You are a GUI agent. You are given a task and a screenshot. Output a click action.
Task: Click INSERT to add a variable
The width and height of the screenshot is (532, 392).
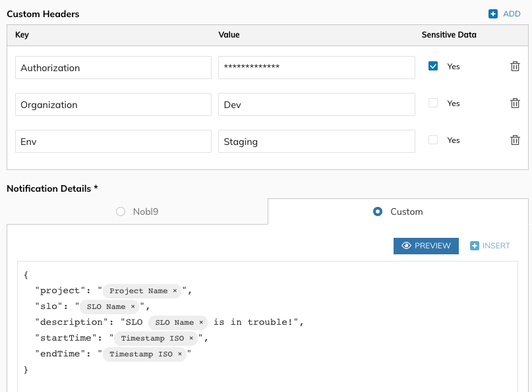pyautogui.click(x=490, y=246)
